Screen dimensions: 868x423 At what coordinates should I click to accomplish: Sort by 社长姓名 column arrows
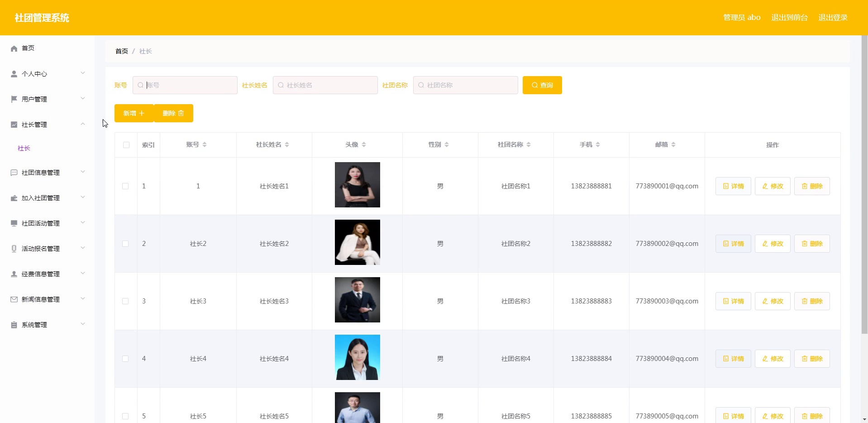click(x=287, y=144)
